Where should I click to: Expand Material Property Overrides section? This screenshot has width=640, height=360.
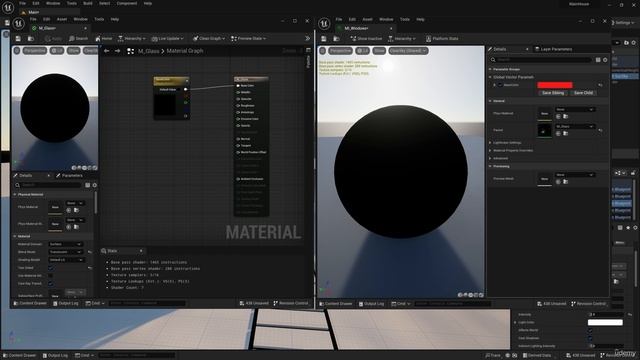tap(491, 151)
